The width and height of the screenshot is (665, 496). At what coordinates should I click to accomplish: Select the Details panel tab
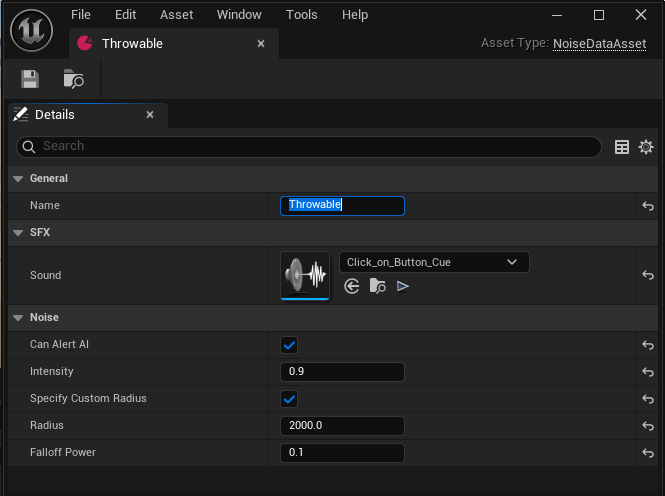[88, 114]
